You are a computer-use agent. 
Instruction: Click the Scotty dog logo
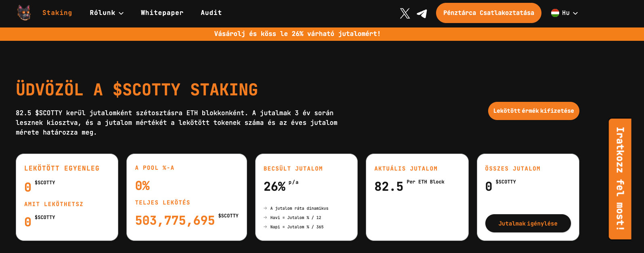(x=24, y=13)
